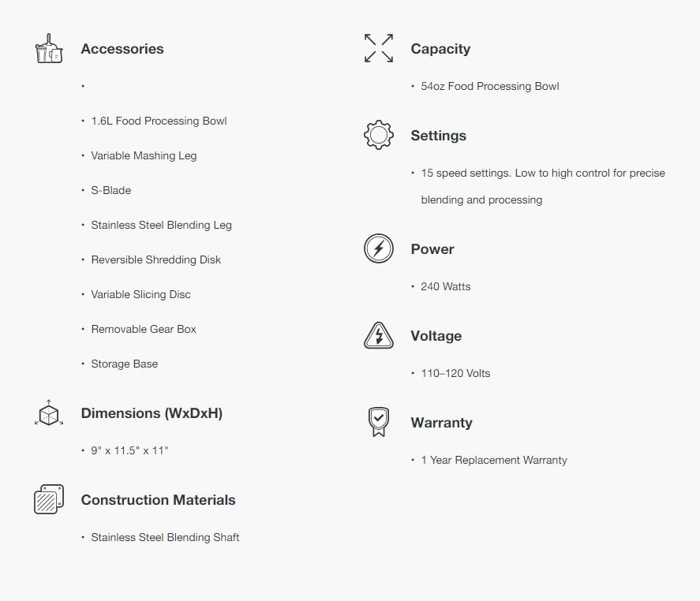Viewport: 700px width, 601px height.
Task: Click the Capacity heading text
Action: (x=440, y=49)
